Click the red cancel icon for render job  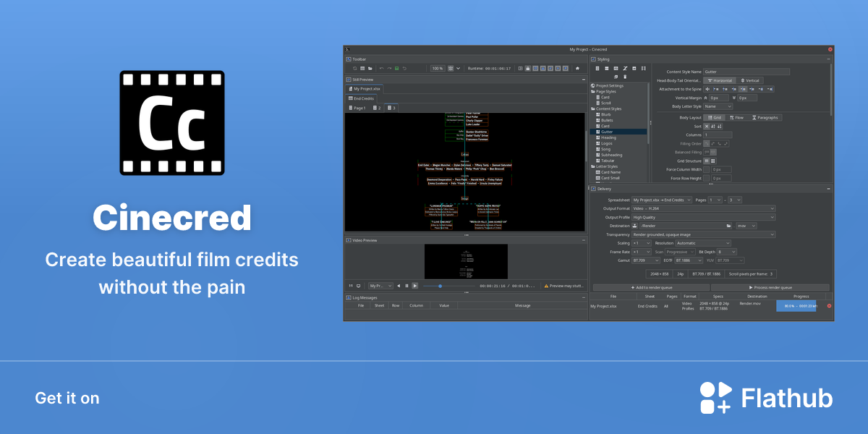point(829,306)
